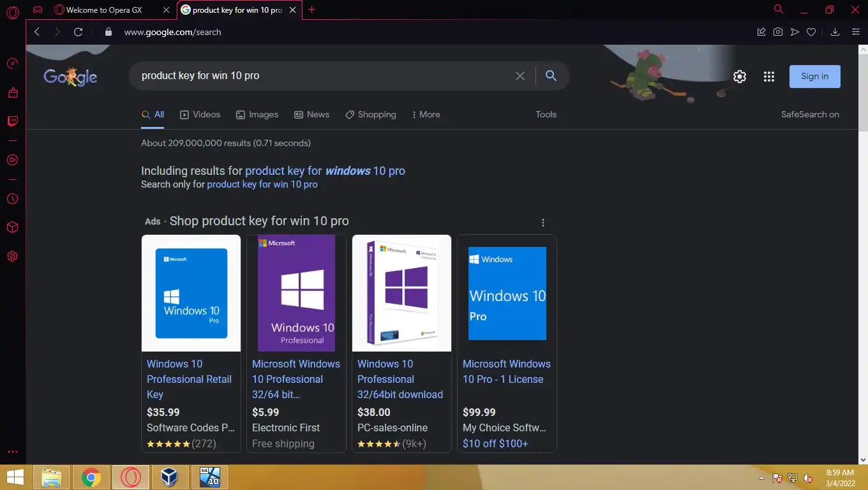Focus the Google search input field
This screenshot has width=868, height=490.
(322, 76)
